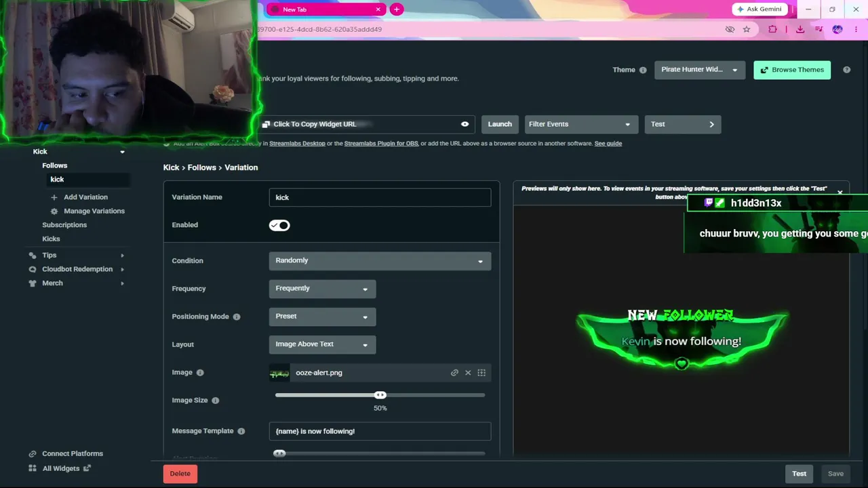Click the red Delete button
868x488 pixels.
tap(180, 474)
